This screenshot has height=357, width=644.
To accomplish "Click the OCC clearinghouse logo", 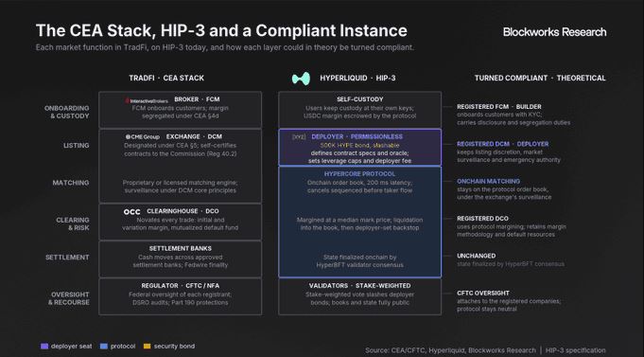I will click(x=131, y=212).
